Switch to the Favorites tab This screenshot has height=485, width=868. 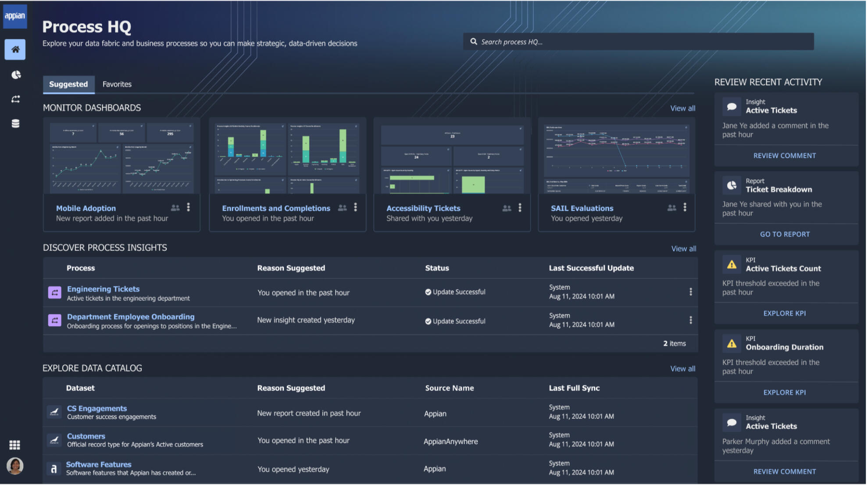click(117, 84)
